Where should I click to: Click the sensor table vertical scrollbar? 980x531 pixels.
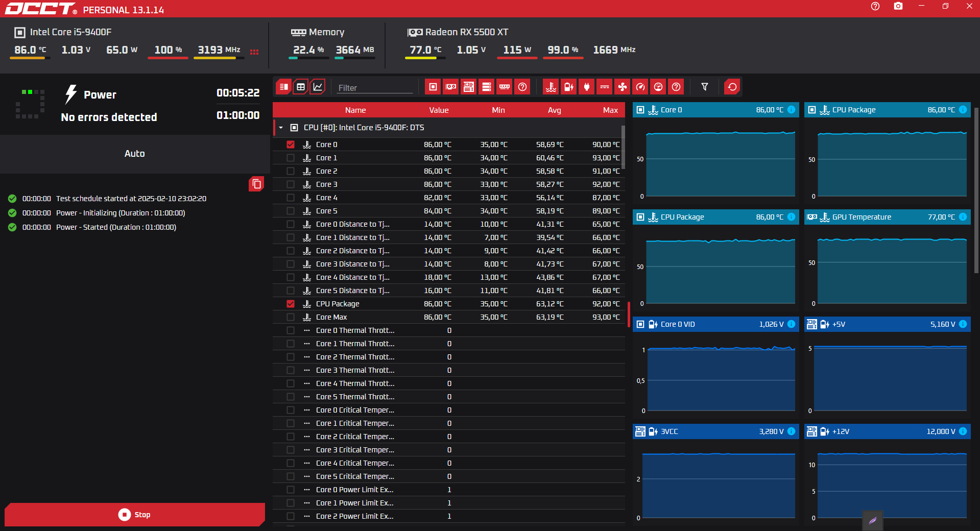click(x=623, y=148)
